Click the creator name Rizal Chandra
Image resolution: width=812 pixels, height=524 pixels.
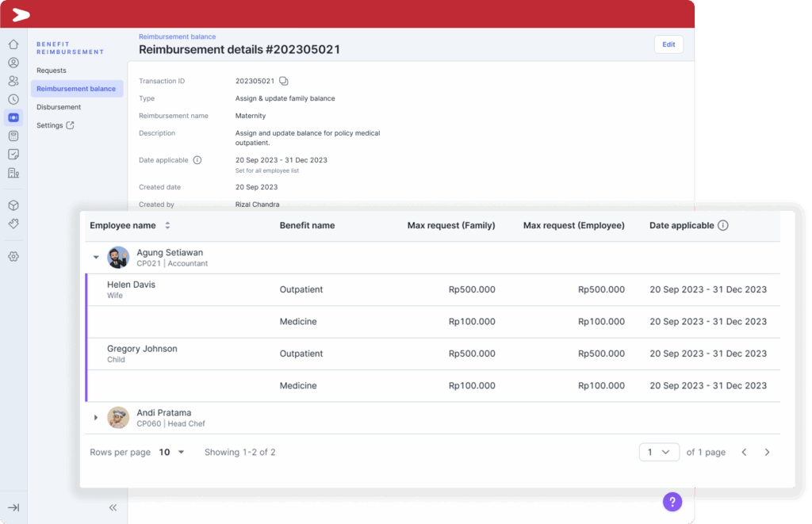[258, 205]
